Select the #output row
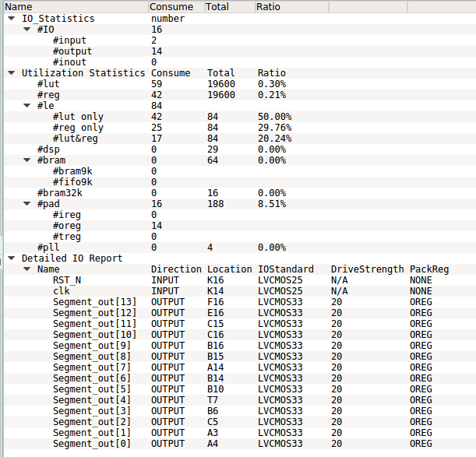Viewport: 476px width, 457px height. 240,51
